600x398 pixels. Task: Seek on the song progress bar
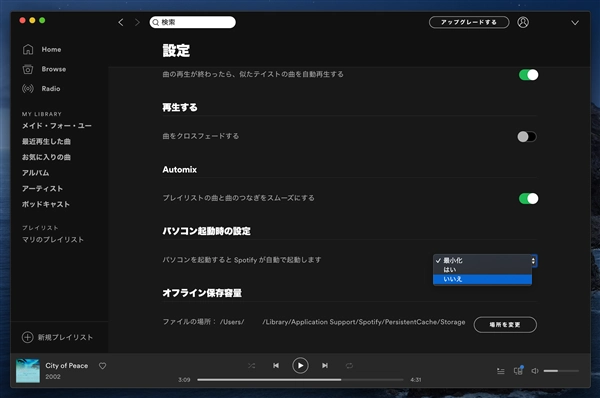point(300,380)
